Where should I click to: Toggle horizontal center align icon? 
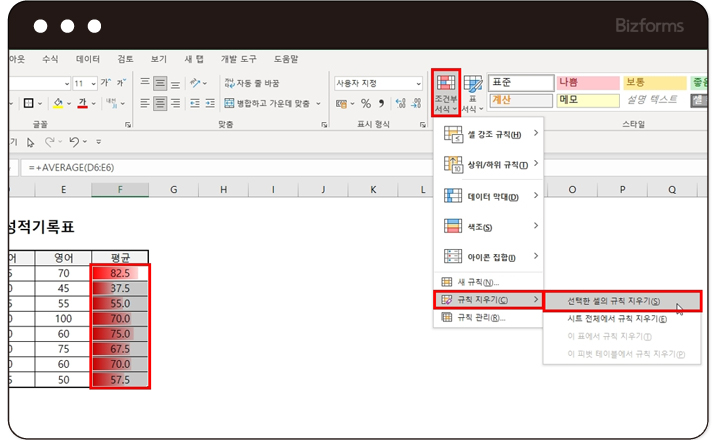pos(160,104)
